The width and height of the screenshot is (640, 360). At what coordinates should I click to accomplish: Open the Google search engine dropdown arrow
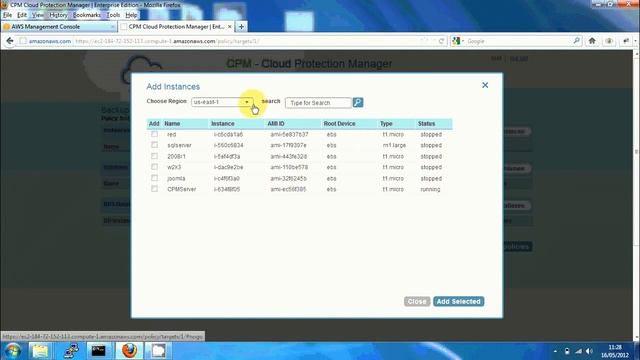tap(463, 41)
